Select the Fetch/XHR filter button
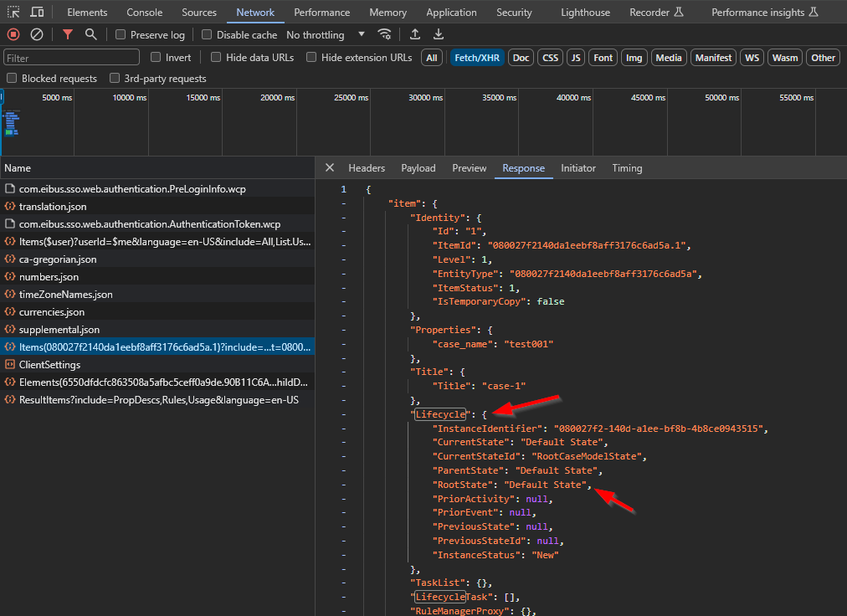 click(x=477, y=58)
